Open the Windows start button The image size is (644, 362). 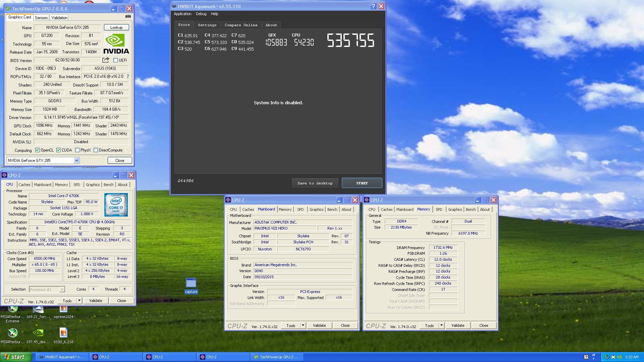tap(16, 357)
